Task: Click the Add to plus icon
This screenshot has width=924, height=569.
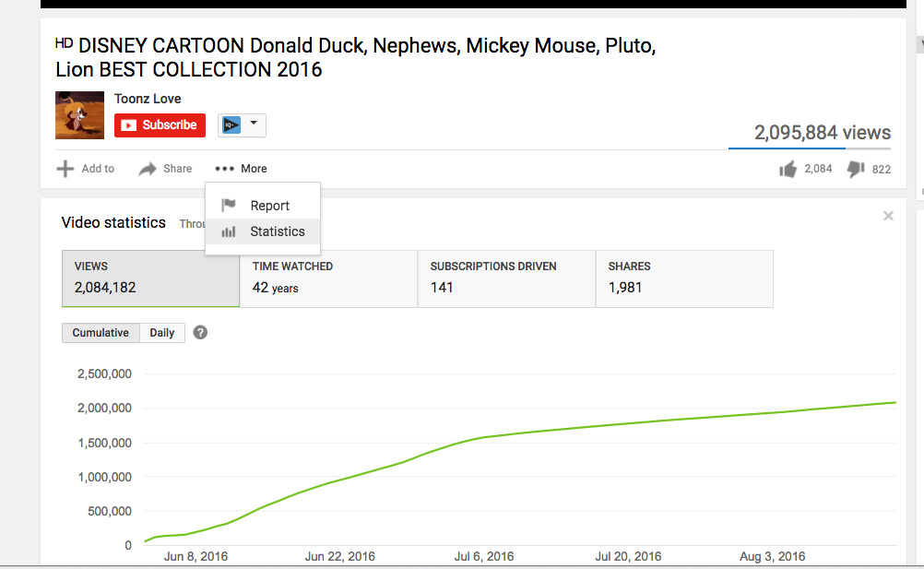Action: pyautogui.click(x=65, y=169)
